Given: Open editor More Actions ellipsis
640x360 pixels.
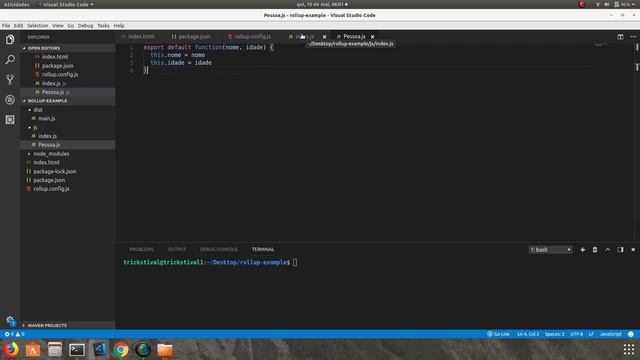Looking at the screenshot, I should click(633, 37).
